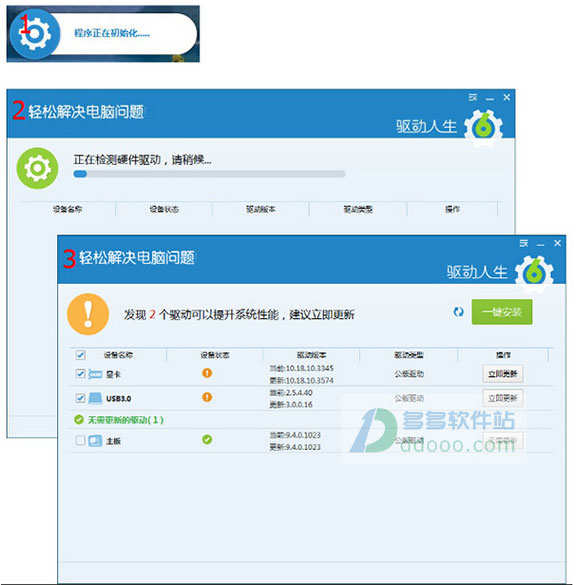580x585 pixels.
Task: Click 轻松解决电脑问题 title in the results window
Action: [x=137, y=257]
